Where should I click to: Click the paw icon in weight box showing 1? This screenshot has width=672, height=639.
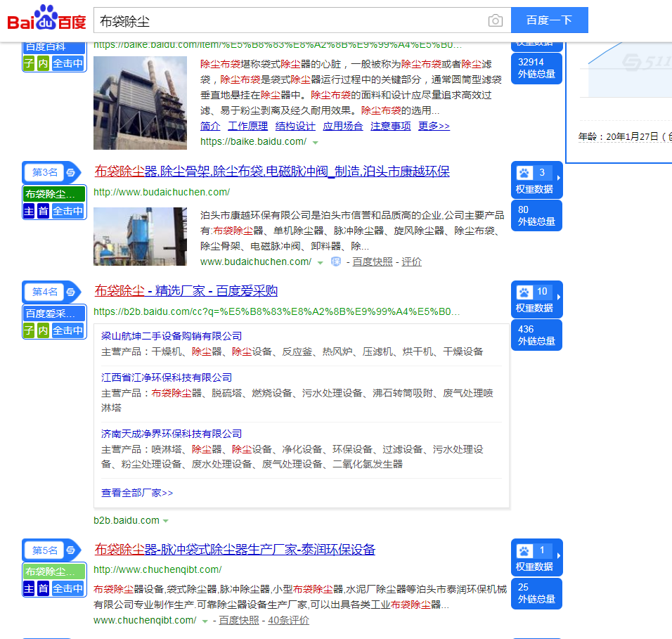tap(524, 550)
